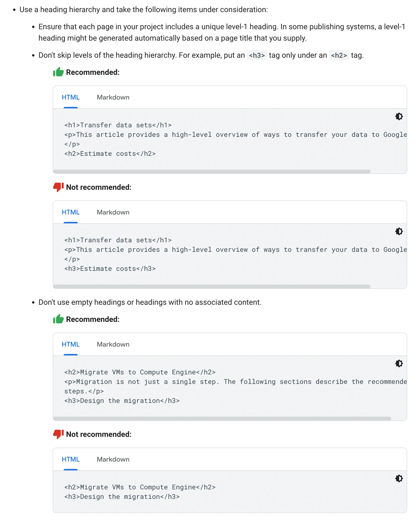
Task: Toggle dark theme on the bottom Migrate VMs block
Action: (x=399, y=478)
